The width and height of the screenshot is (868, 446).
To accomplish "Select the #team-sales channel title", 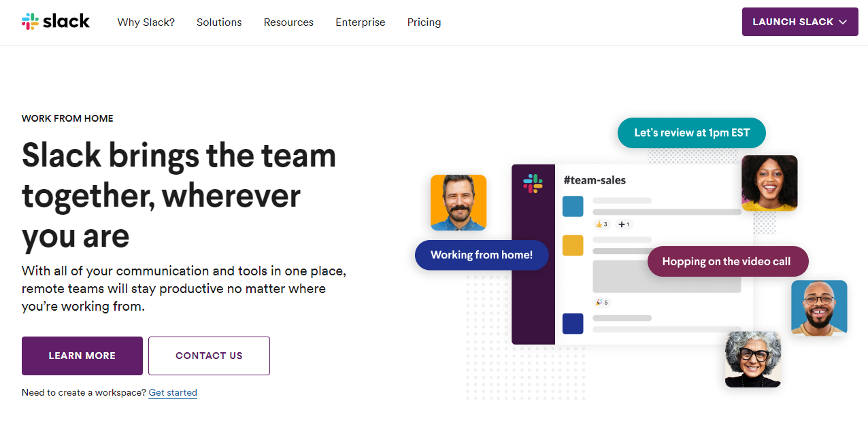I will [595, 180].
